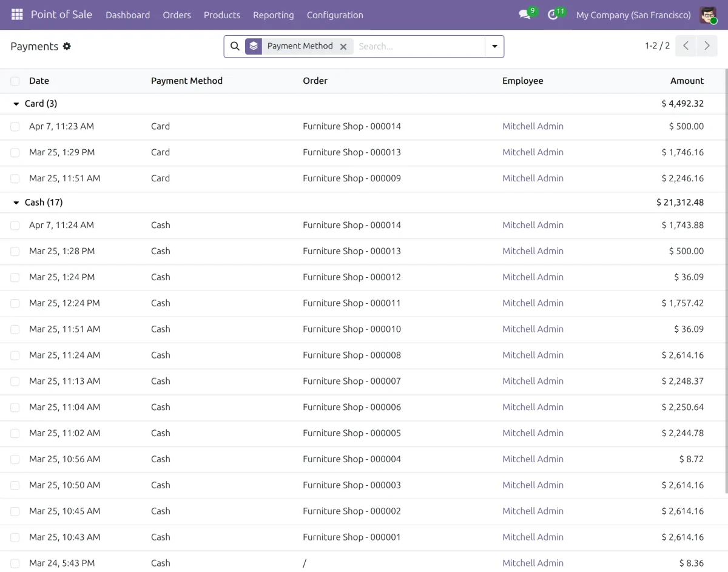Viewport: 728px width, 572px height.
Task: Sort by the Amount column header
Action: (x=687, y=81)
